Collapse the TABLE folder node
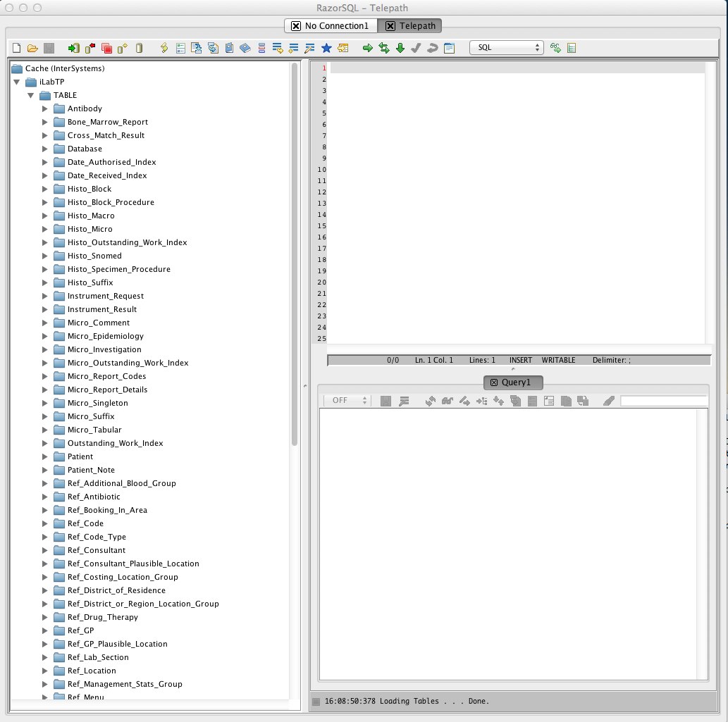 tap(30, 96)
